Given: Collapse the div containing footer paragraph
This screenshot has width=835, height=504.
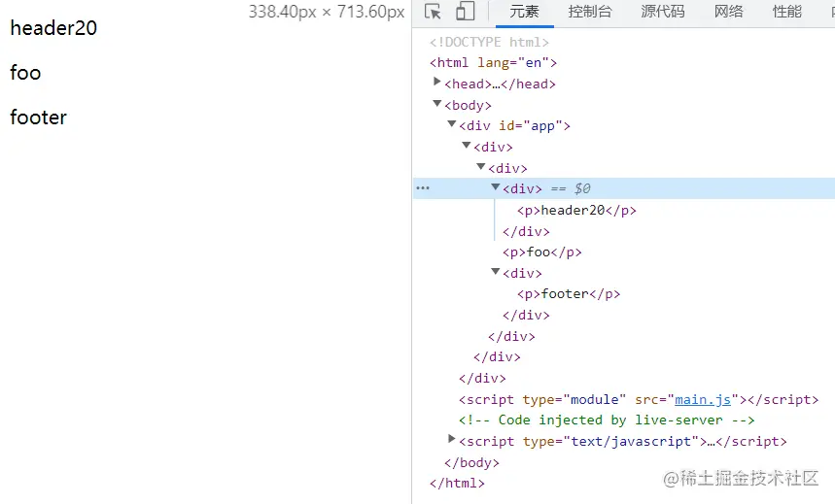Looking at the screenshot, I should point(495,272).
